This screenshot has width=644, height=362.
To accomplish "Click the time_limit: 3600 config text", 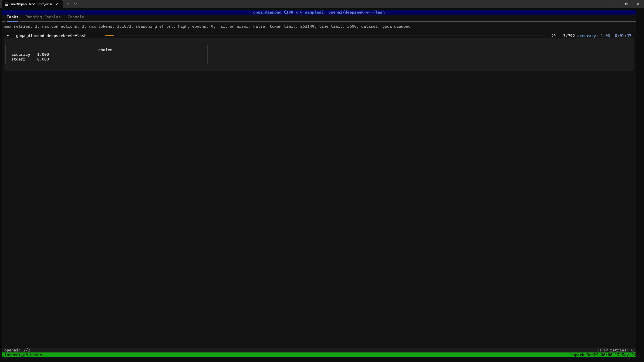I will (x=338, y=26).
